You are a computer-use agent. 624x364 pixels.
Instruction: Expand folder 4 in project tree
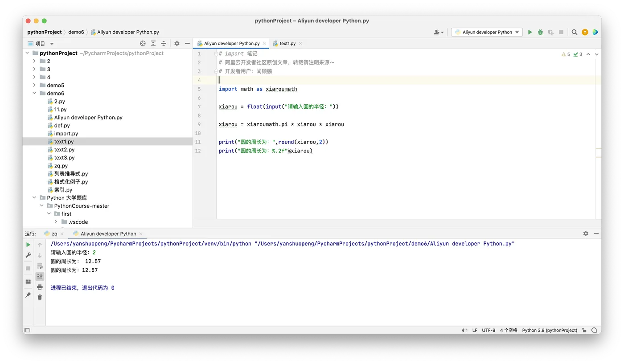pyautogui.click(x=34, y=77)
